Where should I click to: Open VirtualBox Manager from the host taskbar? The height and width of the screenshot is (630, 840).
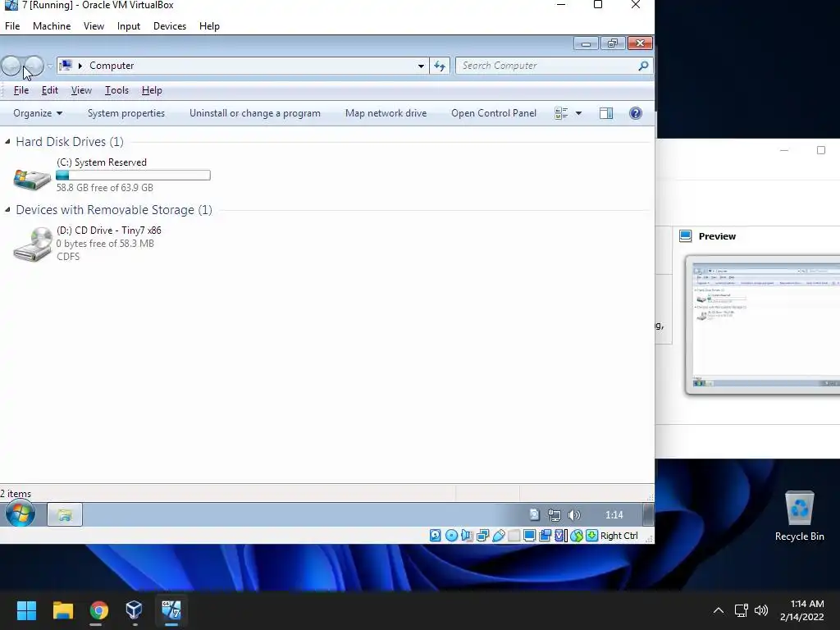click(134, 610)
